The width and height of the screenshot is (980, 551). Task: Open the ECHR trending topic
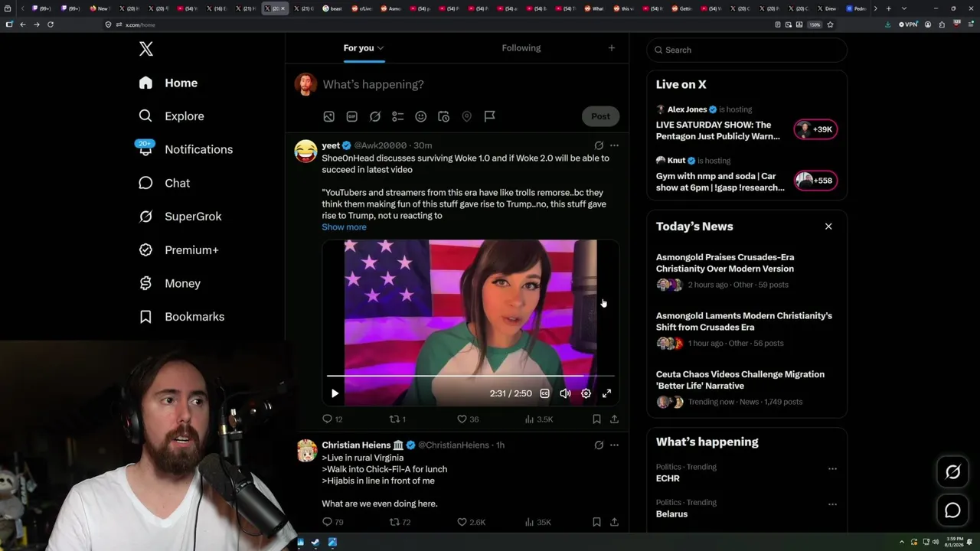[668, 478]
